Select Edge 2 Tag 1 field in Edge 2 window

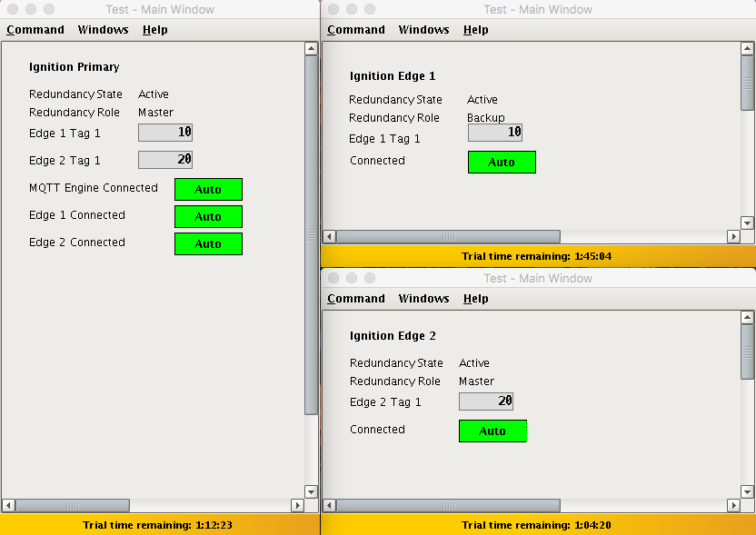486,401
